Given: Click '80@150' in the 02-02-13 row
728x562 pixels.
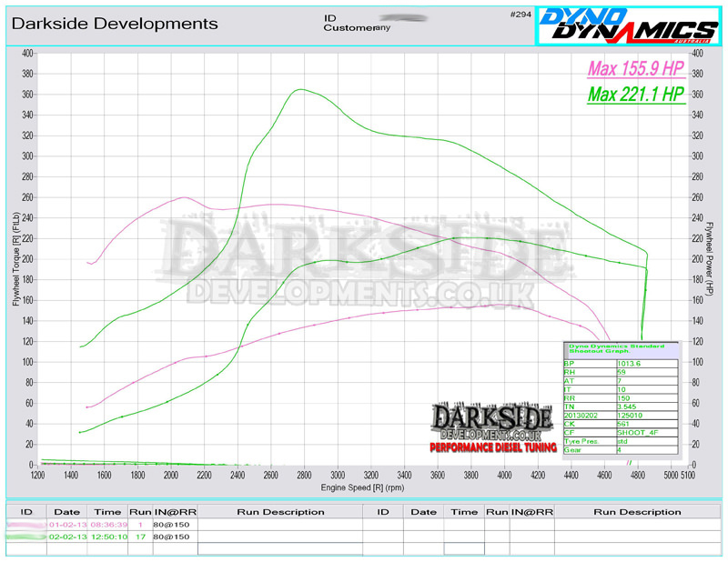Looking at the screenshot, I should 171,537.
